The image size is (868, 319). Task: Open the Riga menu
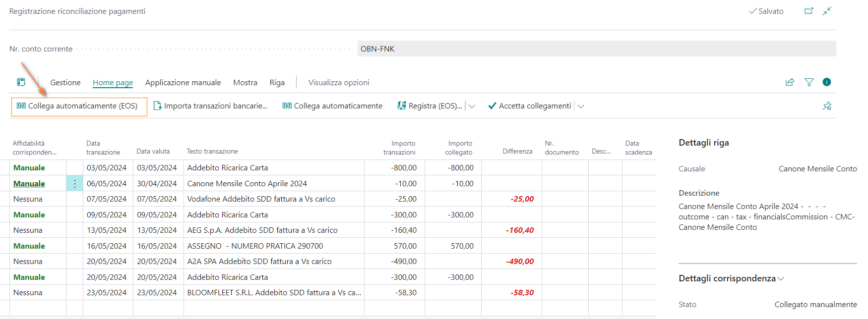coord(277,83)
